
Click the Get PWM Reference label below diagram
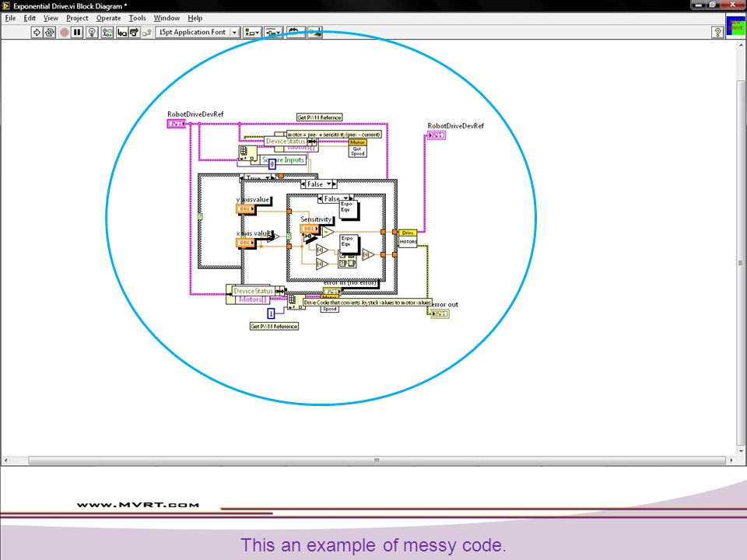[274, 326]
